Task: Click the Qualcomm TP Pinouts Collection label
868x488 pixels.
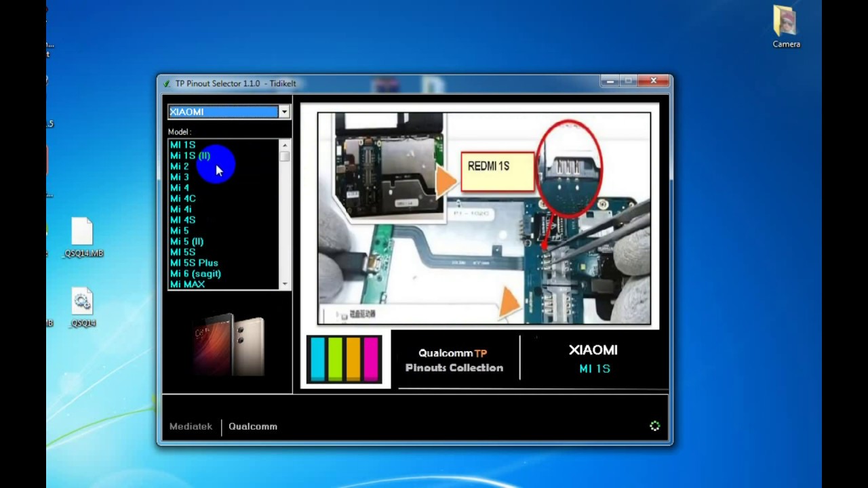Action: click(454, 361)
